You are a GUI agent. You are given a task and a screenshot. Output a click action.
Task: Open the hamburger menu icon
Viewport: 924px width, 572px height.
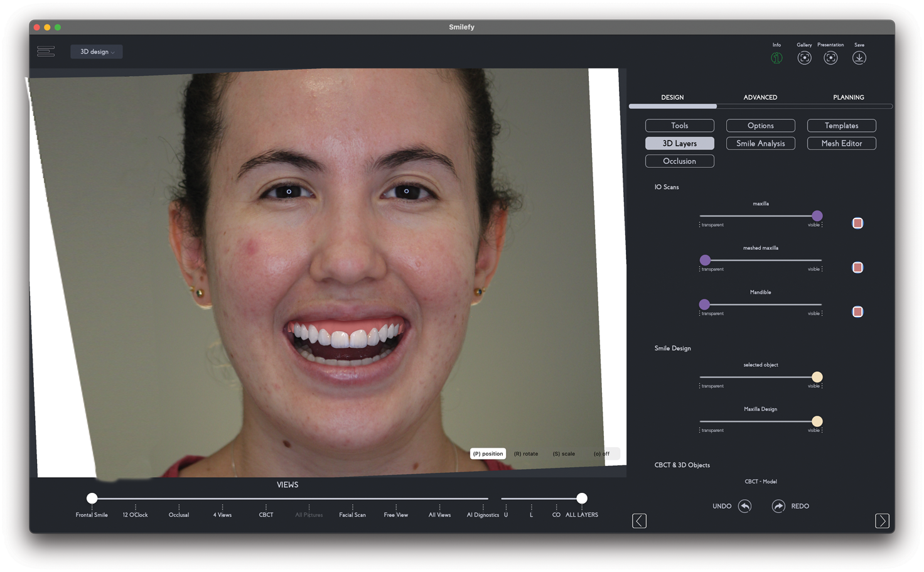[x=46, y=51]
